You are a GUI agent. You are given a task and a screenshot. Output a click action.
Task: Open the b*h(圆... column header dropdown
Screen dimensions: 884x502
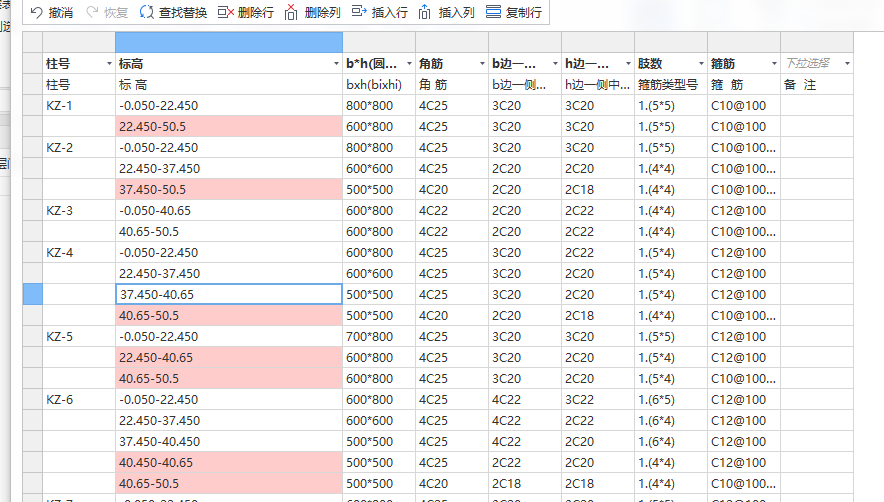409,64
